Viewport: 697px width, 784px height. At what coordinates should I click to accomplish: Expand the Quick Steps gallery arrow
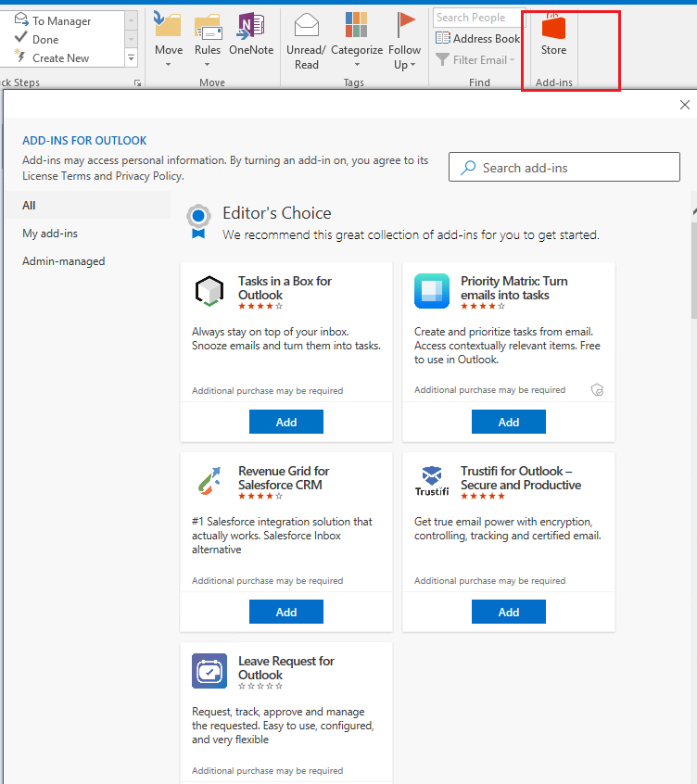coord(131,58)
